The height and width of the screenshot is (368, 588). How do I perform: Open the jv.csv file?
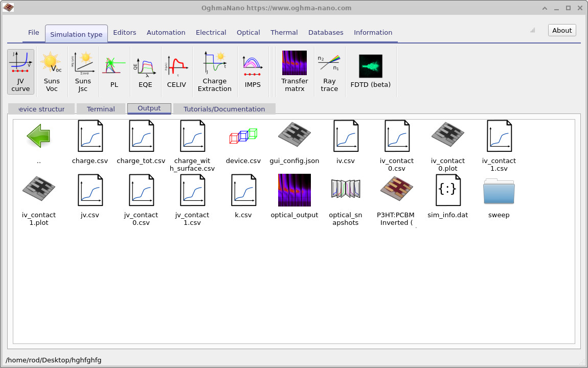pyautogui.click(x=90, y=196)
